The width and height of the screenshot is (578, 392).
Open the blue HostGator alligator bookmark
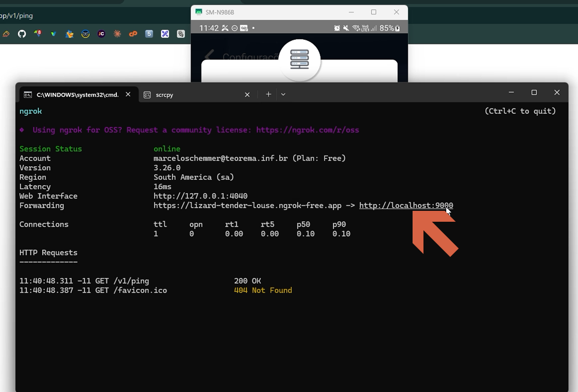(x=69, y=34)
